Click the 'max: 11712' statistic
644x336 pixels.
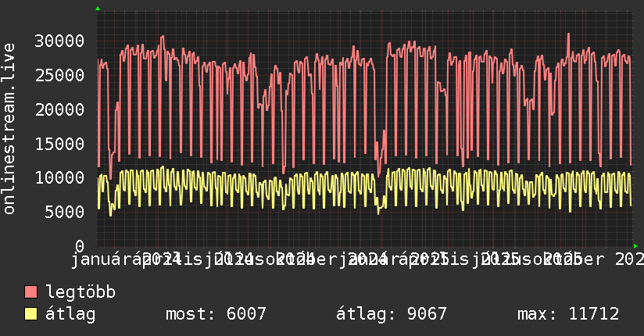[x=568, y=314]
